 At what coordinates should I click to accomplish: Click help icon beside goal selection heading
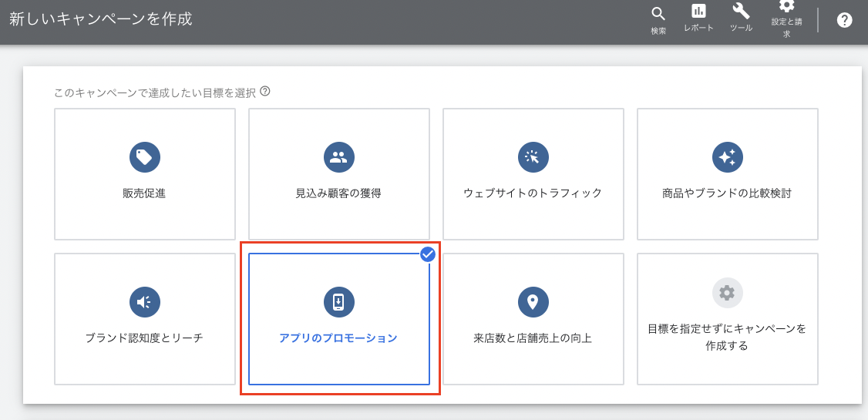tap(265, 91)
